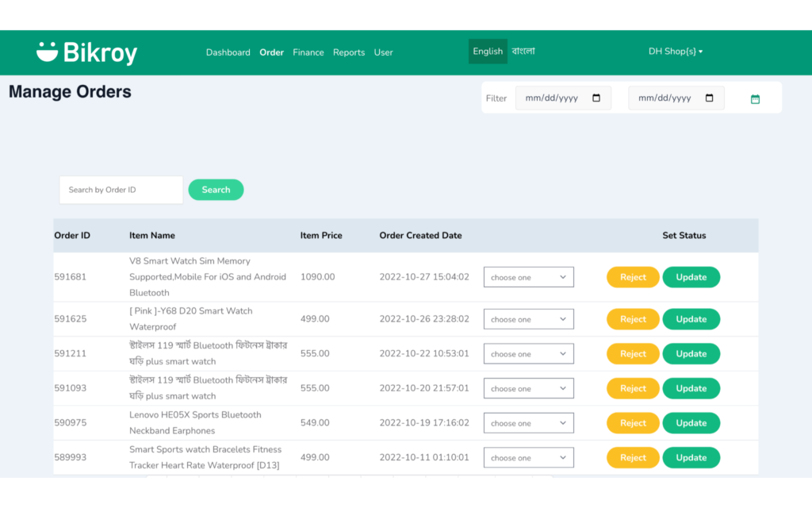Expand the DH Shop{s} account dropdown
Viewport: 812px width, 508px height.
click(x=676, y=52)
